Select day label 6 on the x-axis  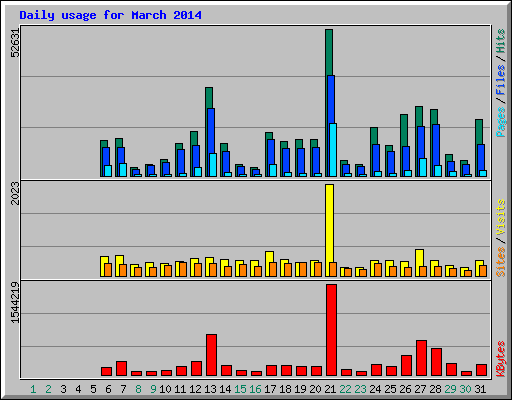click(x=108, y=389)
